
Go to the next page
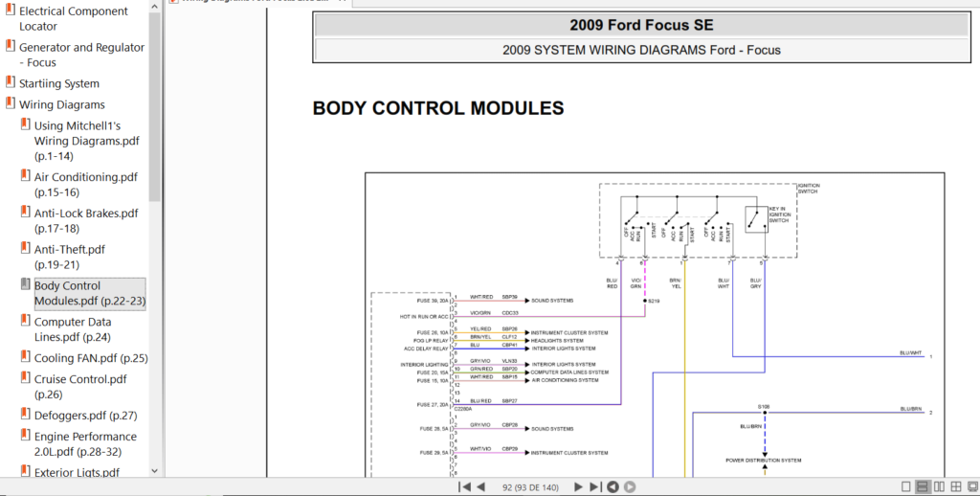point(578,486)
